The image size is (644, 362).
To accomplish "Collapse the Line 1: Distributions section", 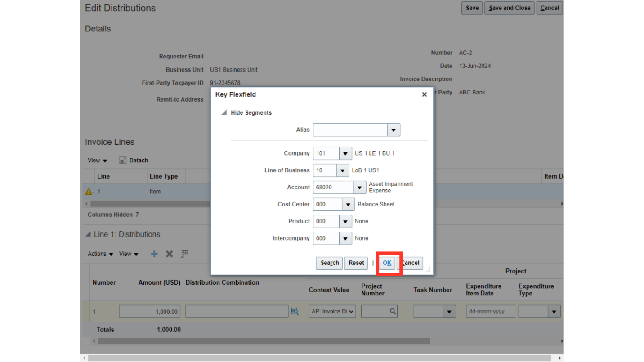I will point(88,234).
